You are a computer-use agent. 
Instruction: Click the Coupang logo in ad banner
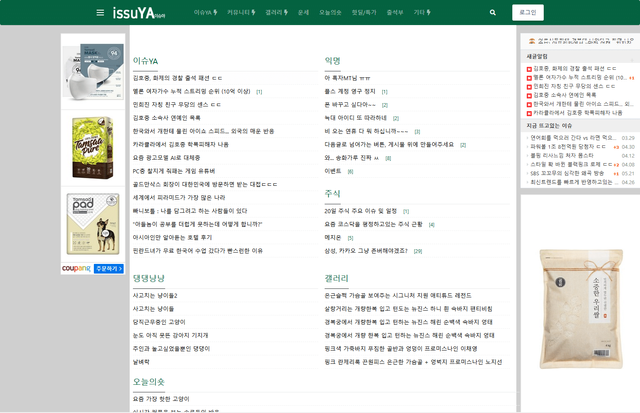point(76,268)
